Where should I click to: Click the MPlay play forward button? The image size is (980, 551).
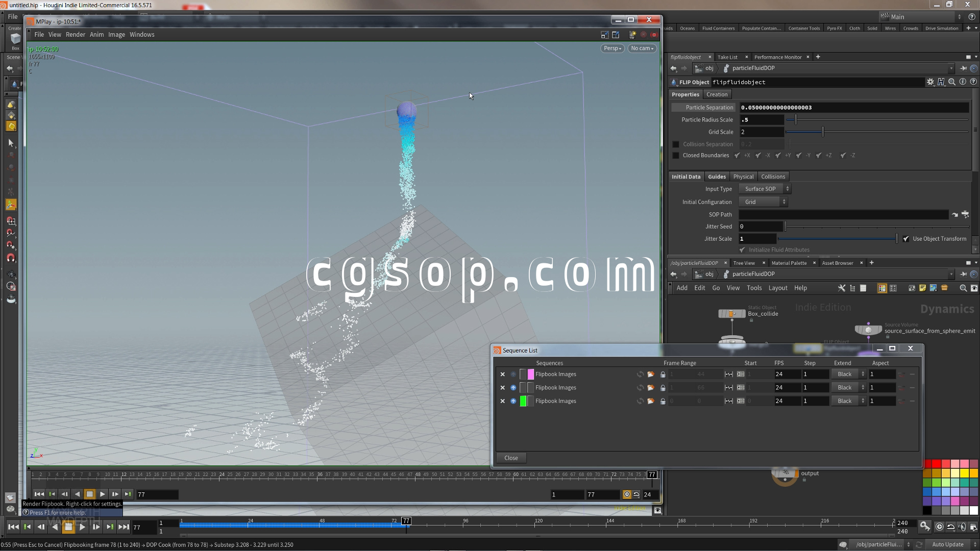pos(103,494)
